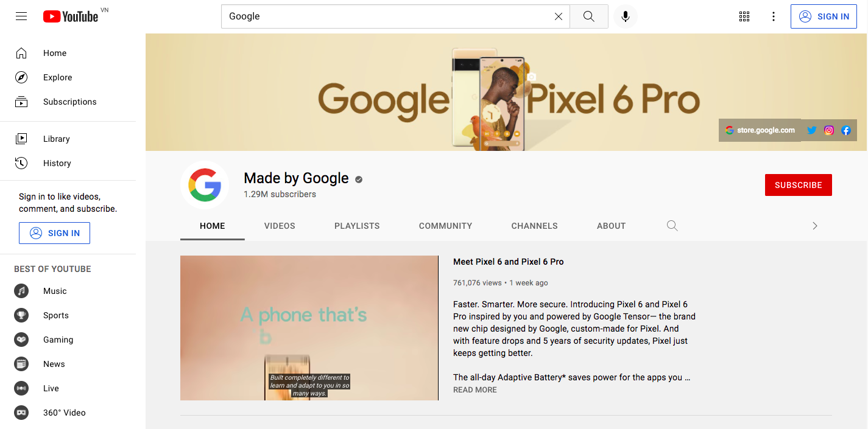Expand description with READ MORE
Screen dimensions: 868x429
coord(475,389)
